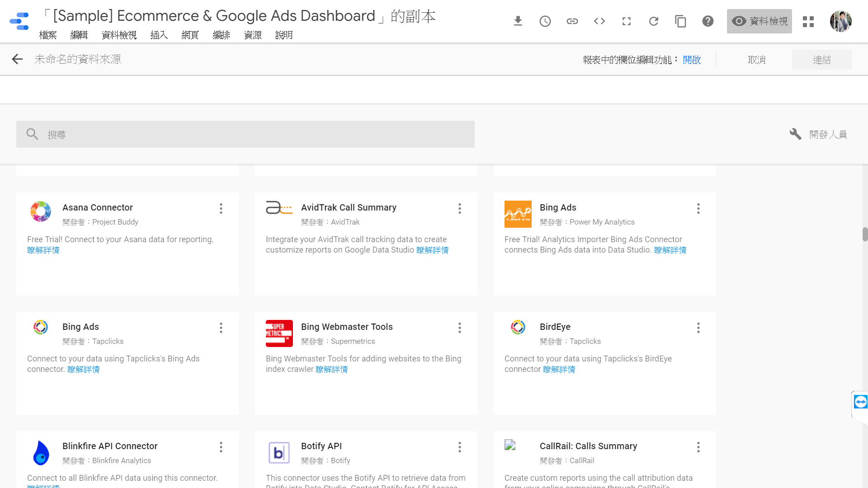Viewport: 868px width, 488px height.
Task: Click the AvidTrak Call Summary logo
Action: coord(279,208)
